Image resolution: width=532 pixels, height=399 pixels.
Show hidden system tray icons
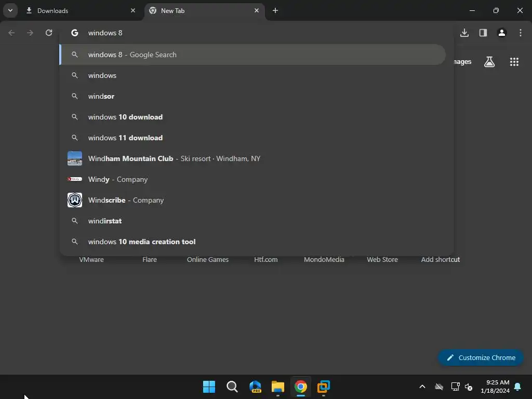pyautogui.click(x=422, y=387)
